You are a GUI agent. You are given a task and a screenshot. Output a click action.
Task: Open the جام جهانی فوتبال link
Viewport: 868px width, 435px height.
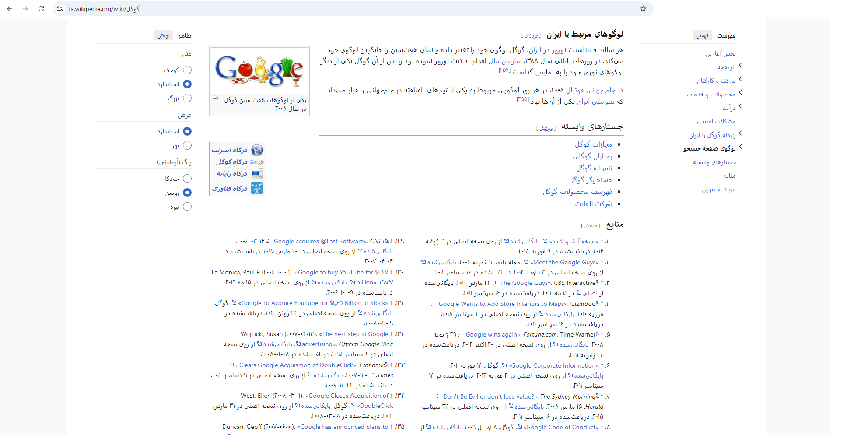click(x=591, y=90)
